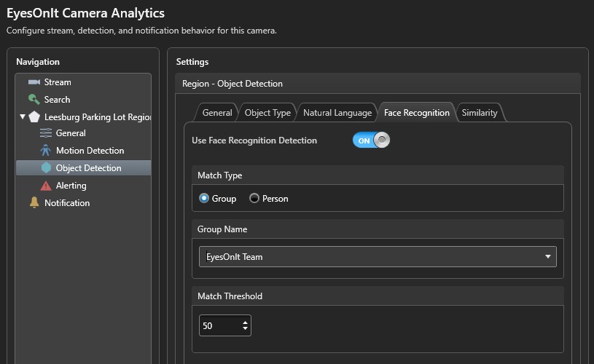Click the General sliders icon in tree

[x=46, y=133]
